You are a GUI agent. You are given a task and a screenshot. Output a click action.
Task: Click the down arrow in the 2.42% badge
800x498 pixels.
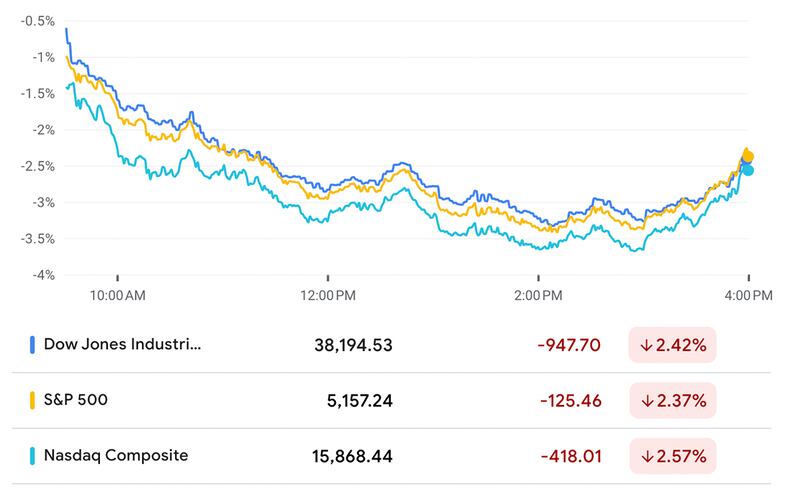[x=647, y=345]
